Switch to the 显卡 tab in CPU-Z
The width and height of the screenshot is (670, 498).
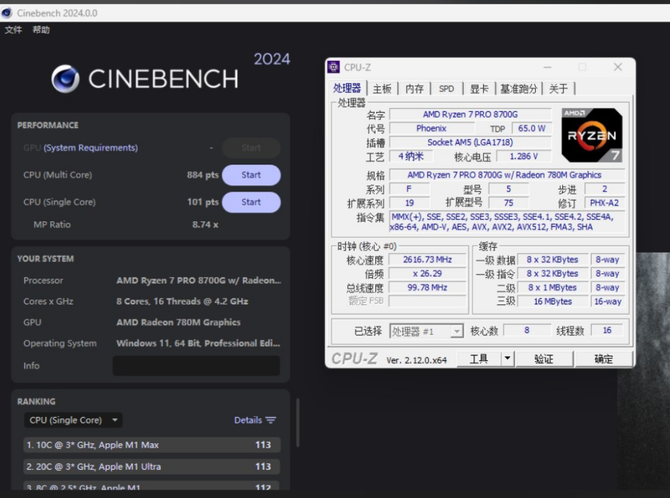pos(479,89)
